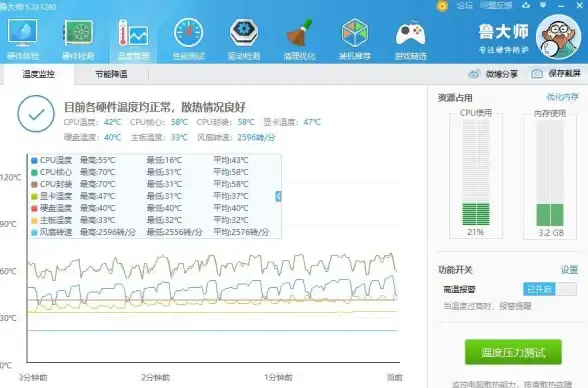Click the CPU温度 42℃ reading
The height and width of the screenshot is (388, 588).
click(x=93, y=122)
